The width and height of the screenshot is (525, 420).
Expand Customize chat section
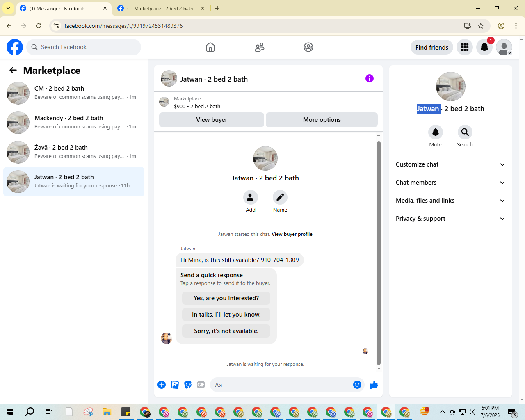coord(450,164)
